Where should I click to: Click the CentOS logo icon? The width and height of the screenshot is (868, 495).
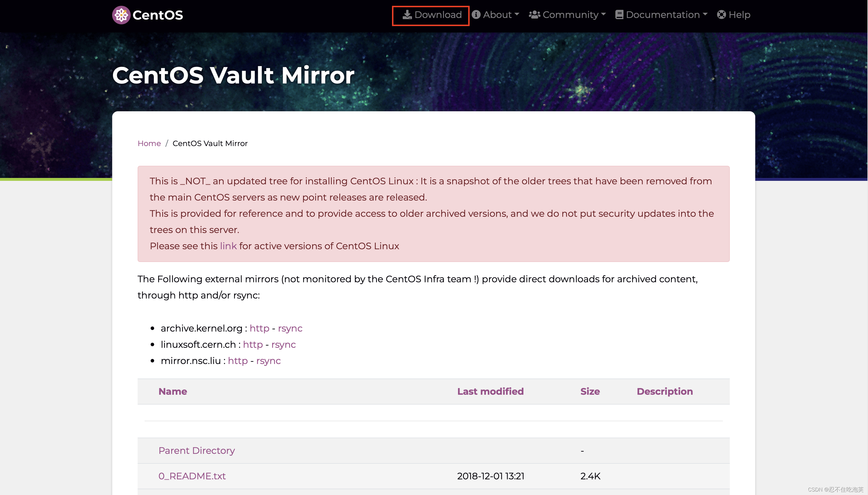click(x=121, y=15)
